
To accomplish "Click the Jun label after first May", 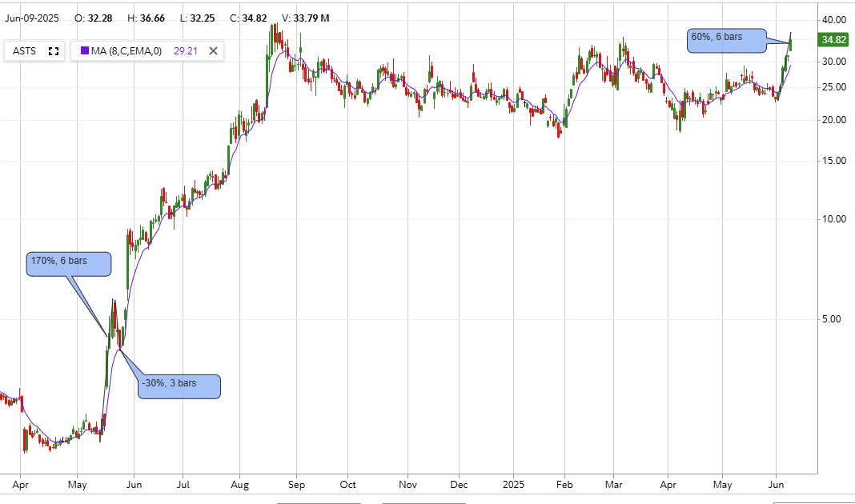I will click(134, 485).
